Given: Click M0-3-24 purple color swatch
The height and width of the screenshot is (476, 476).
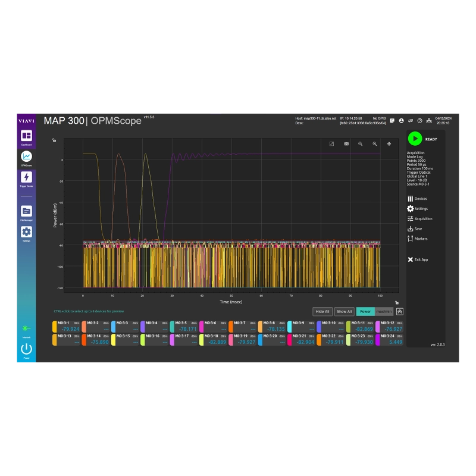Looking at the screenshot, I should point(378,339).
